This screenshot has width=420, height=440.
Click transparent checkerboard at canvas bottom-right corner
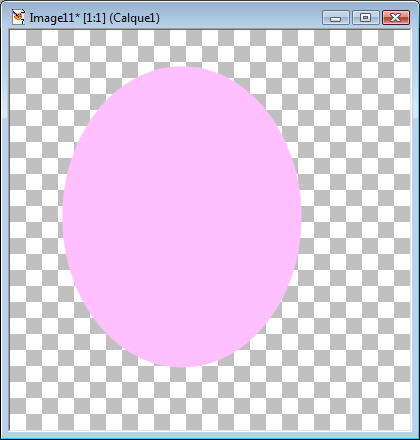point(402,422)
